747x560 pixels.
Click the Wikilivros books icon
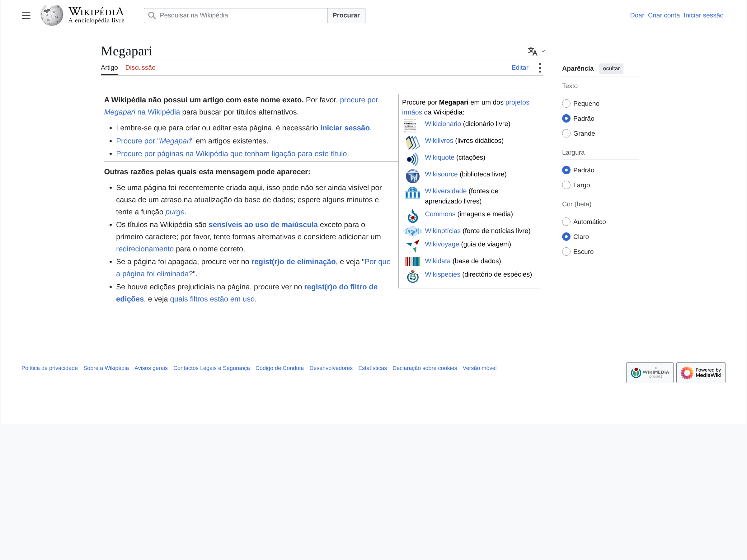click(x=413, y=142)
